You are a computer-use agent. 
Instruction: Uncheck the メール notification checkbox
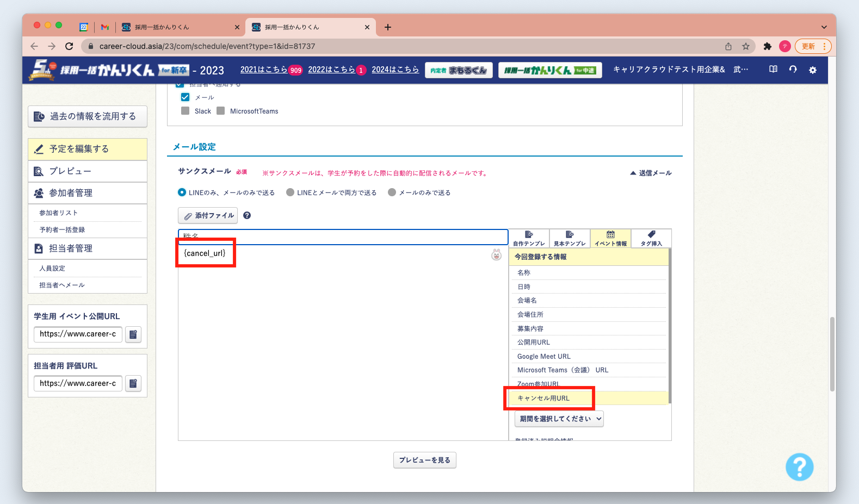185,97
